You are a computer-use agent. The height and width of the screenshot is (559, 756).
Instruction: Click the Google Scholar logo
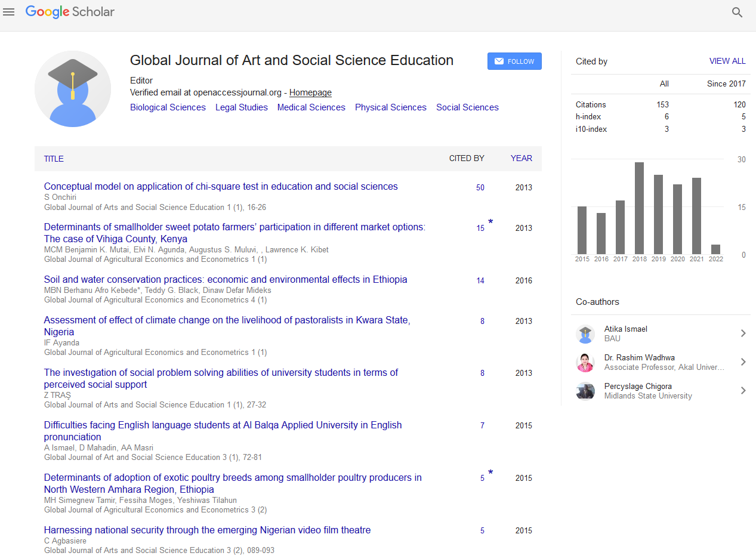(70, 12)
